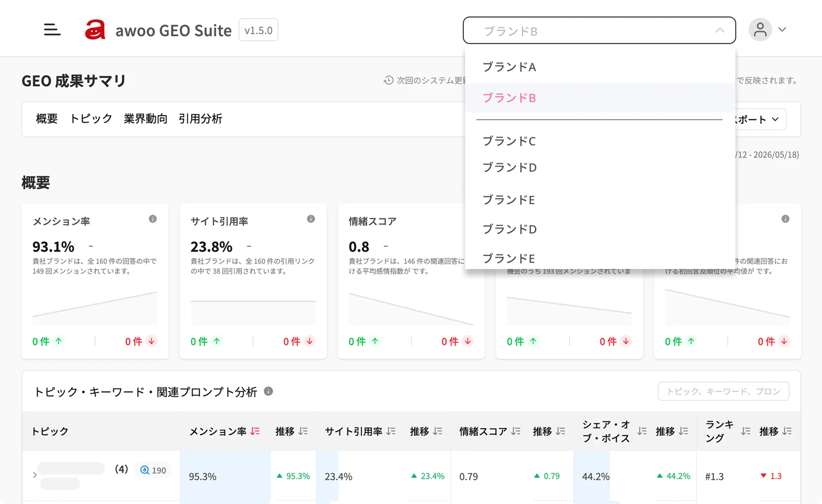Click the 0.79 sentiment score cell
Viewport: 822px width, 504px height.
[x=468, y=477]
